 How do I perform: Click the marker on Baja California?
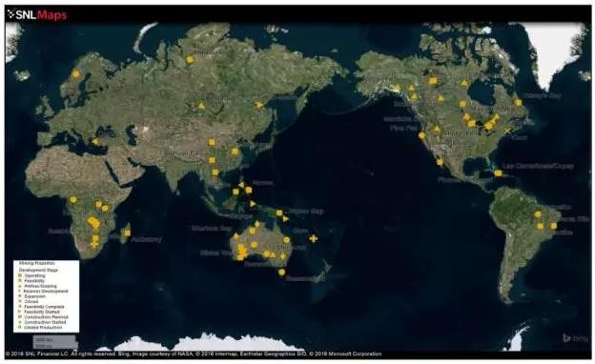click(x=440, y=162)
